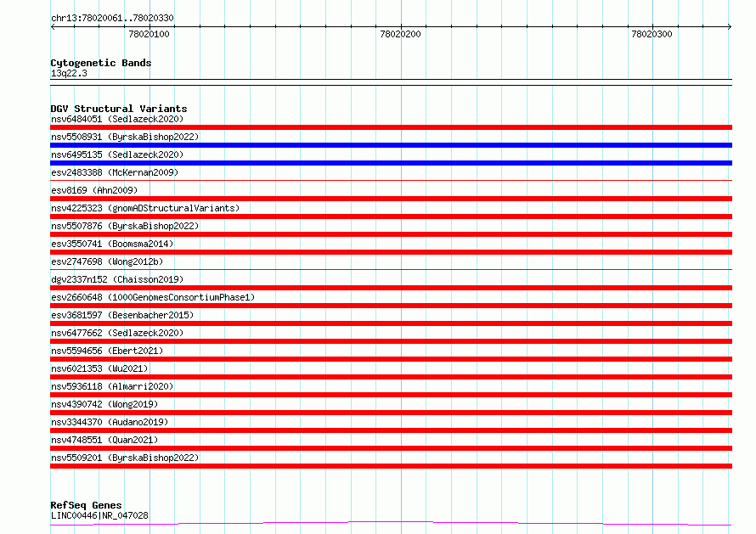
Task: Click the LINC00446|NR_047028 gene label
Action: point(99,515)
